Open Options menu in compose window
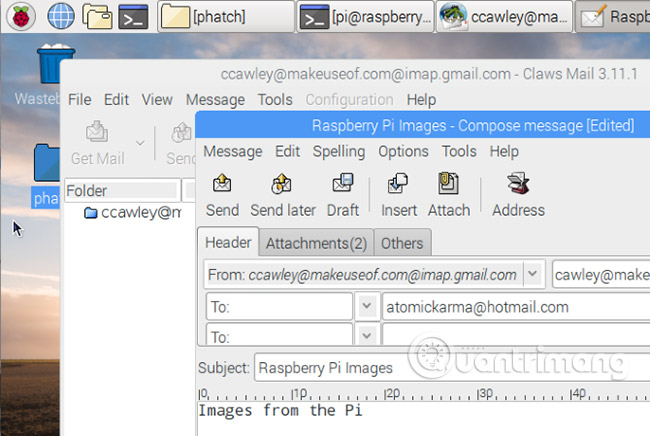The width and height of the screenshot is (650, 436). 403,151
